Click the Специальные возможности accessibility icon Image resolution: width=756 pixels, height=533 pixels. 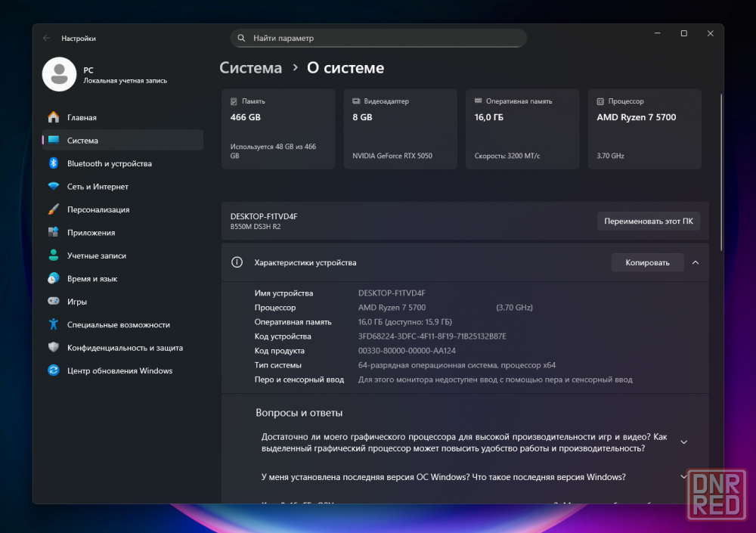point(54,324)
